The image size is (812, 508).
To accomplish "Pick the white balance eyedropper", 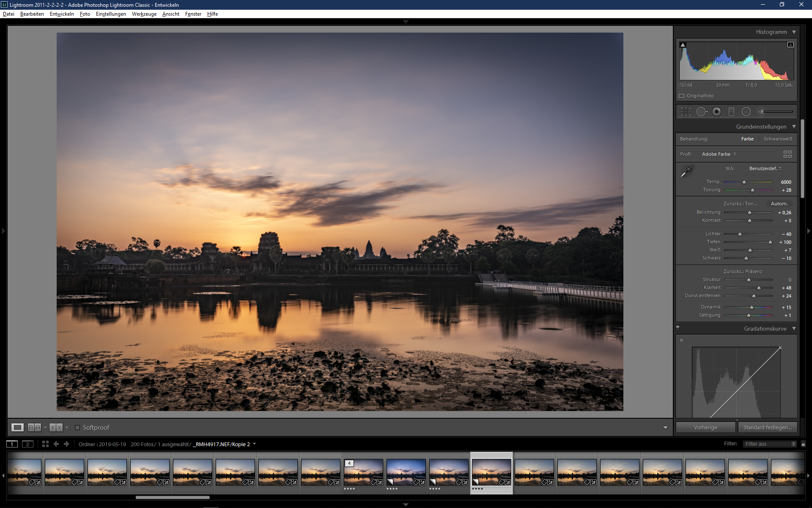I will (x=686, y=171).
